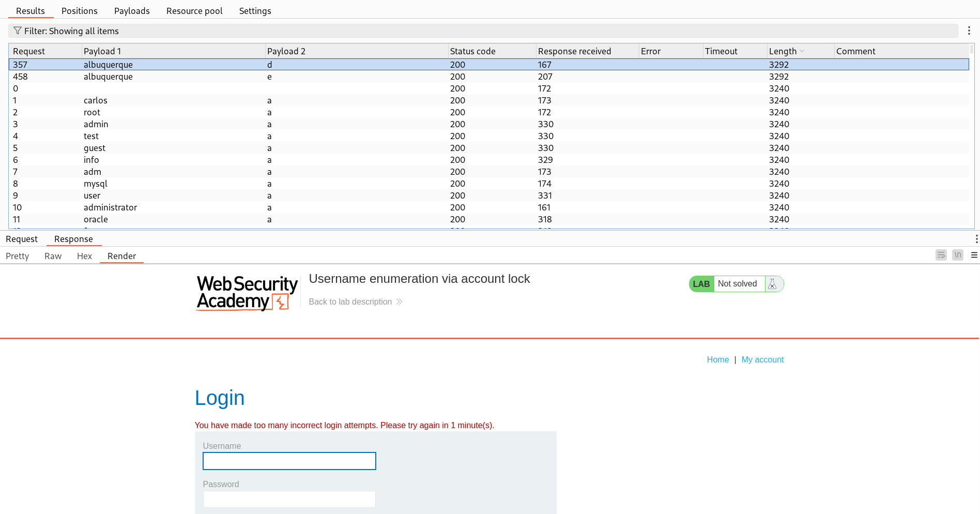Open the kebab menu next to Response tab

point(976,238)
